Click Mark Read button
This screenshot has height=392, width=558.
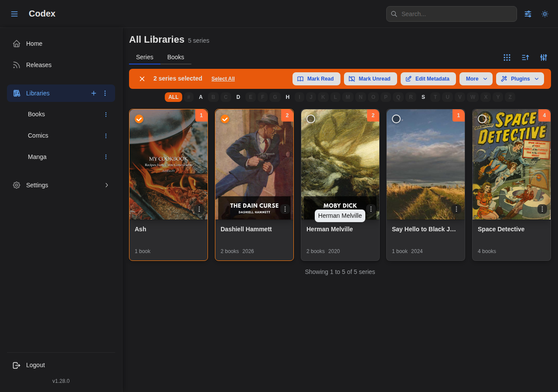316,79
